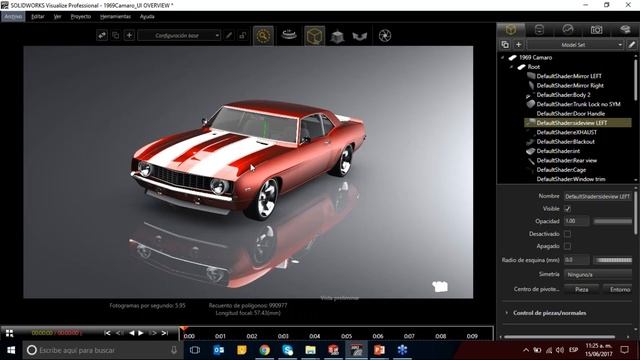Click the camera rotate arrows tool icon

360,36
